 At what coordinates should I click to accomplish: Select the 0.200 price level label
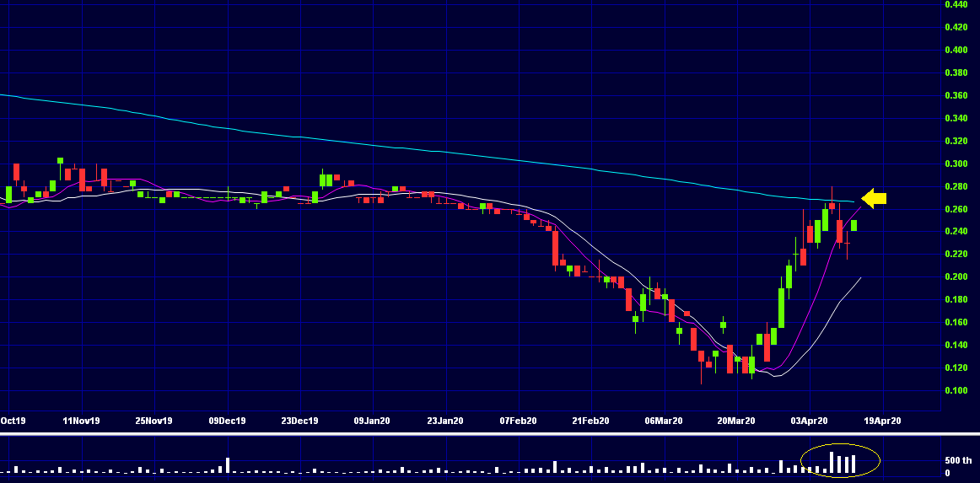(957, 276)
